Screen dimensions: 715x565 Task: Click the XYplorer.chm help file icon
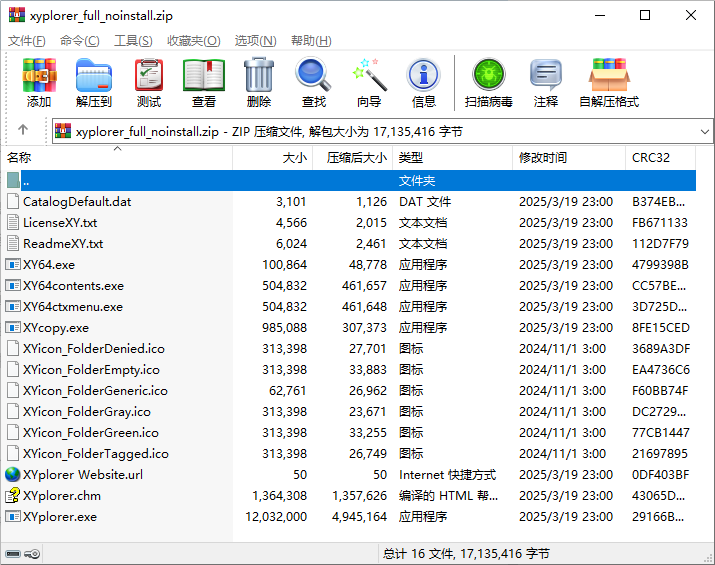(13, 496)
